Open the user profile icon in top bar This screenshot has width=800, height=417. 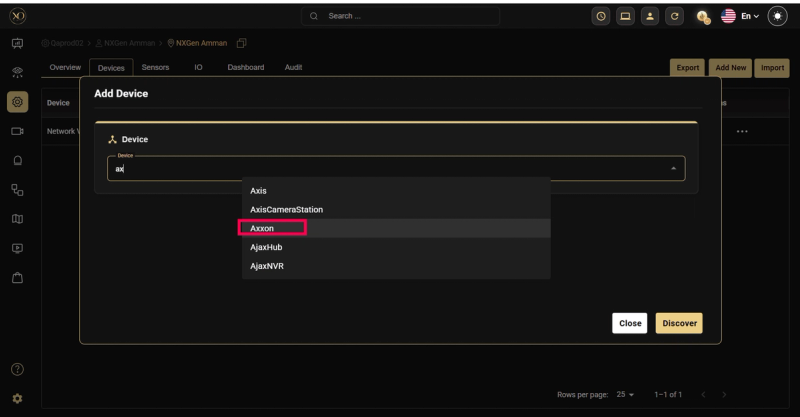coord(649,16)
